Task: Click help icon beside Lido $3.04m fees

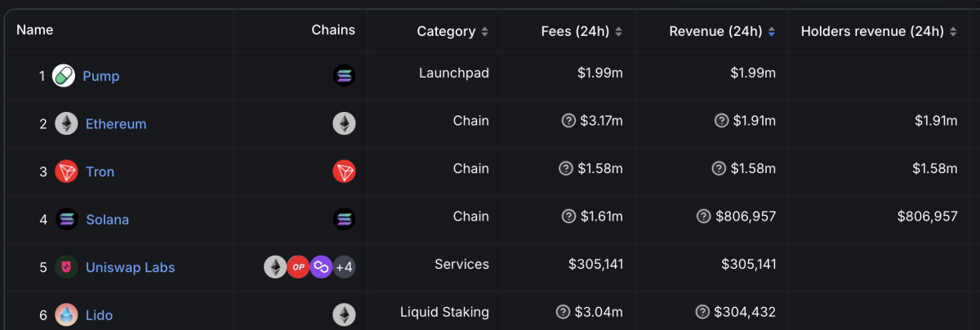Action: 563,312
